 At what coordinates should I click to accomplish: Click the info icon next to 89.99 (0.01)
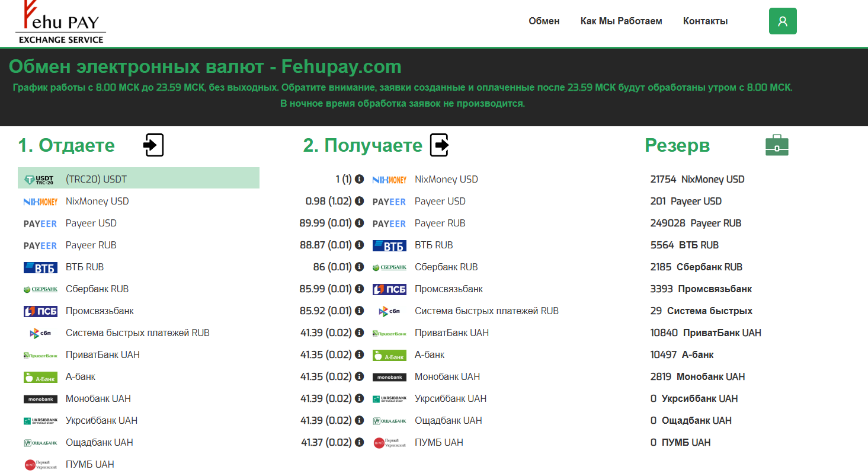tap(359, 223)
